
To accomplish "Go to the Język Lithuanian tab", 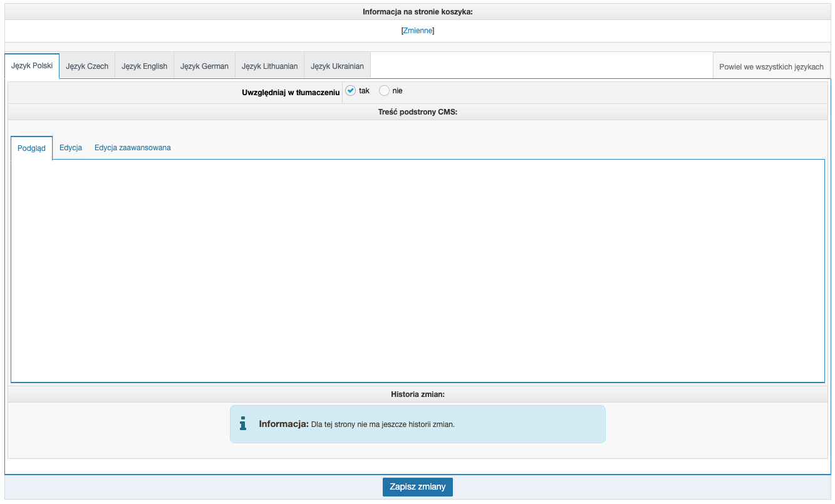I will [269, 66].
